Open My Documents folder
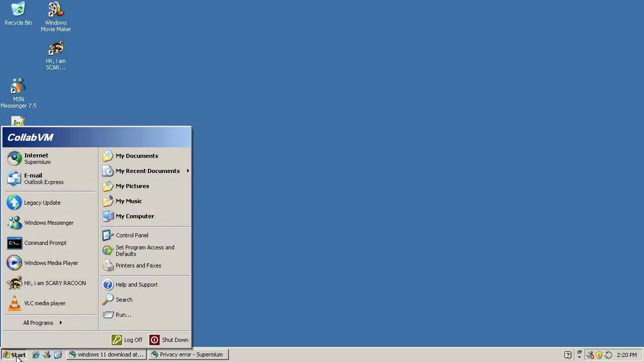644x362 pixels. coord(145,156)
